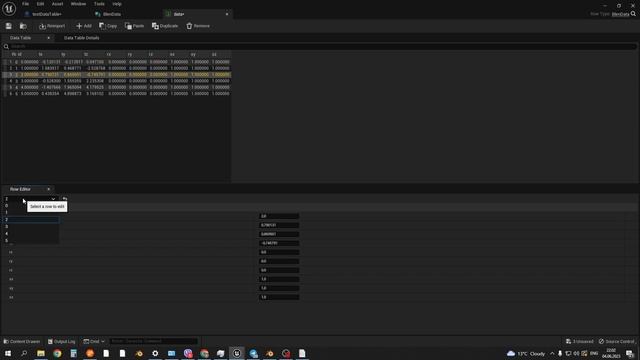The width and height of the screenshot is (640, 360).
Task: Choose row 3 in dropdown list
Action: click(x=31, y=227)
